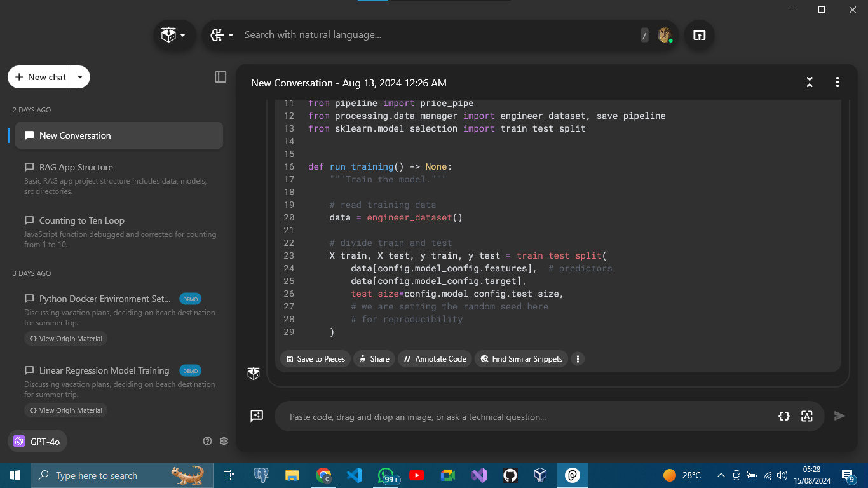Click the send message arrow
The image size is (868, 488).
tap(839, 416)
